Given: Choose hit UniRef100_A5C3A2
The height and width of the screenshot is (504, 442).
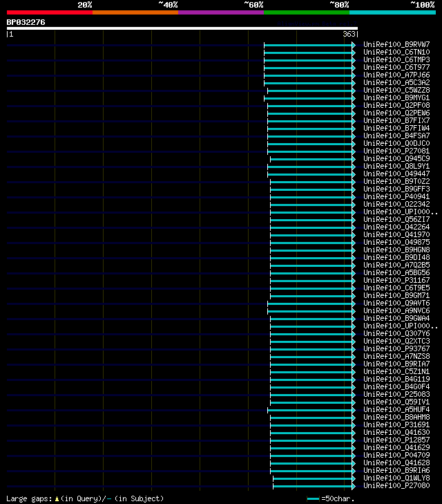Looking at the screenshot, I should (396, 82).
